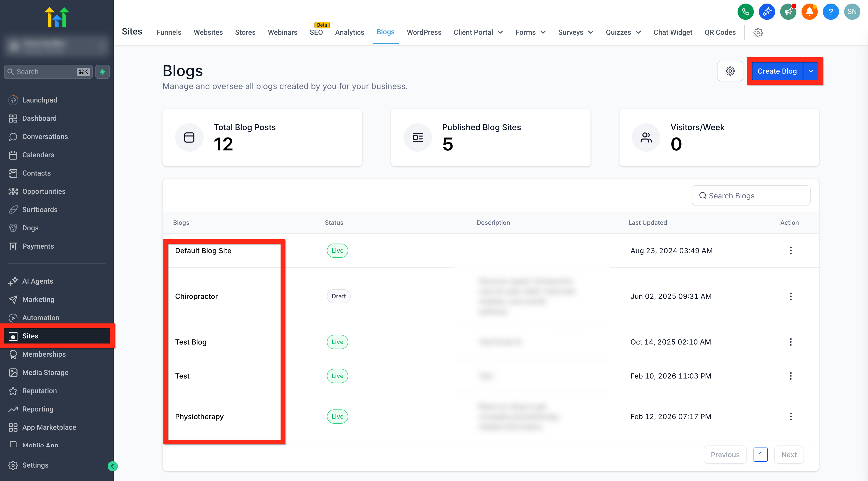Open the Forms dropdown

click(x=530, y=32)
